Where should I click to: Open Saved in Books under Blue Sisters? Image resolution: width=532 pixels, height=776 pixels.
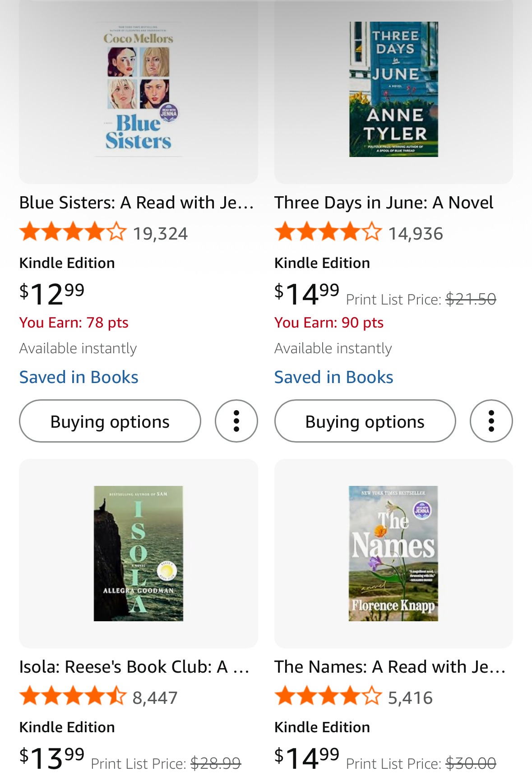coord(79,377)
